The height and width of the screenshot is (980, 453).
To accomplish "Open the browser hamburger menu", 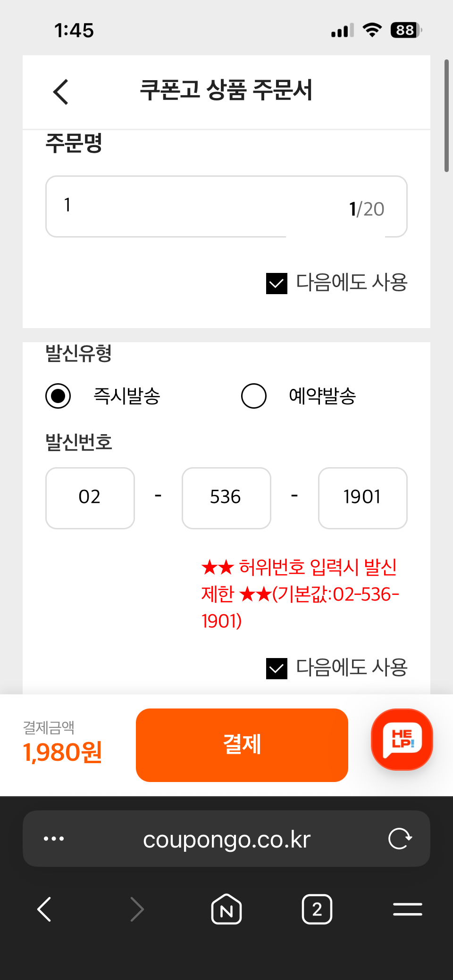I will click(408, 909).
